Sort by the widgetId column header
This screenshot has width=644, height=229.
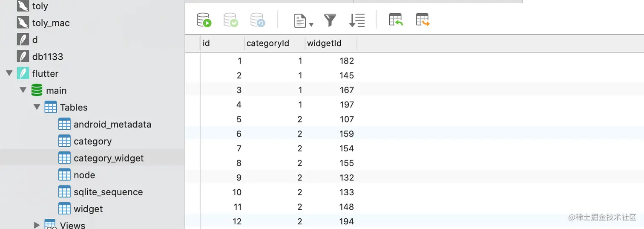pyautogui.click(x=331, y=43)
